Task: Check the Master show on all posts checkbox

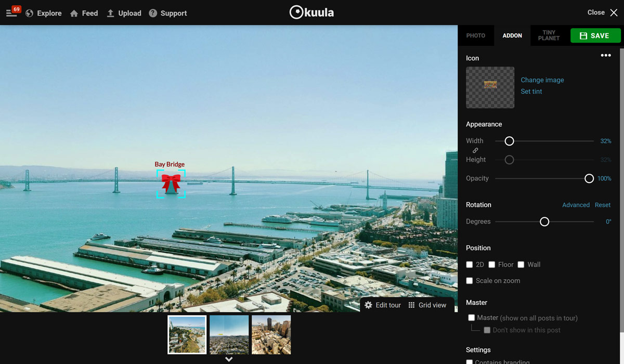Action: [x=471, y=318]
